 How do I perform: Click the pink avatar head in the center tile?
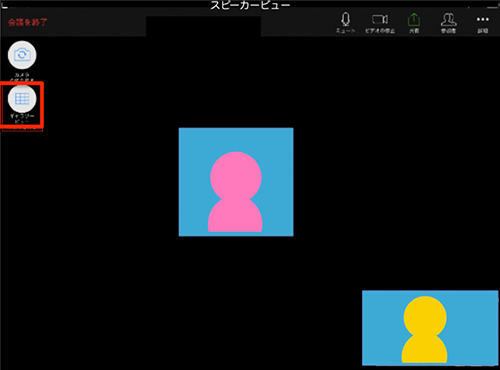(236, 177)
